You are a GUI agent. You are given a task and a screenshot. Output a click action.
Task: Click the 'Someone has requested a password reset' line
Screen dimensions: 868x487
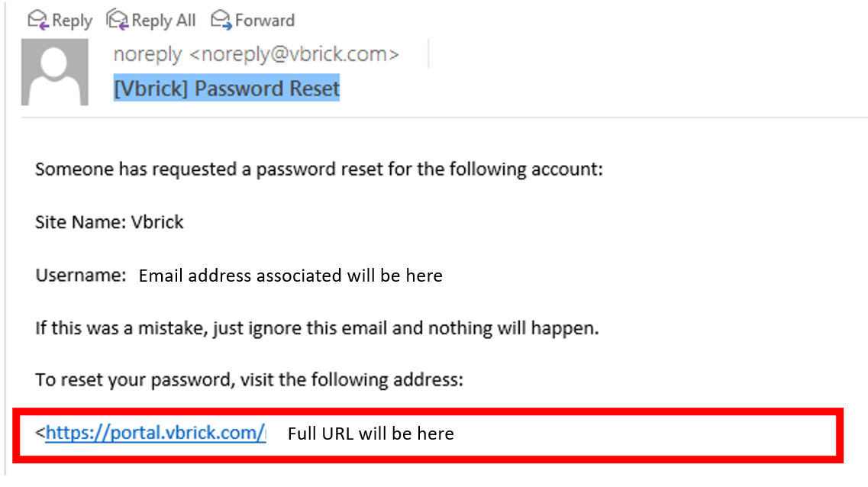coord(319,169)
